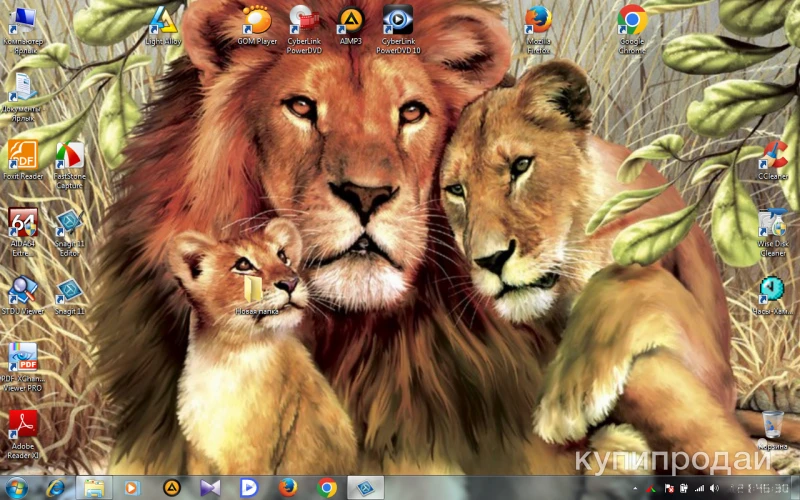Click the volume speaker icon in tray
Image resolution: width=800 pixels, height=500 pixels.
click(713, 488)
